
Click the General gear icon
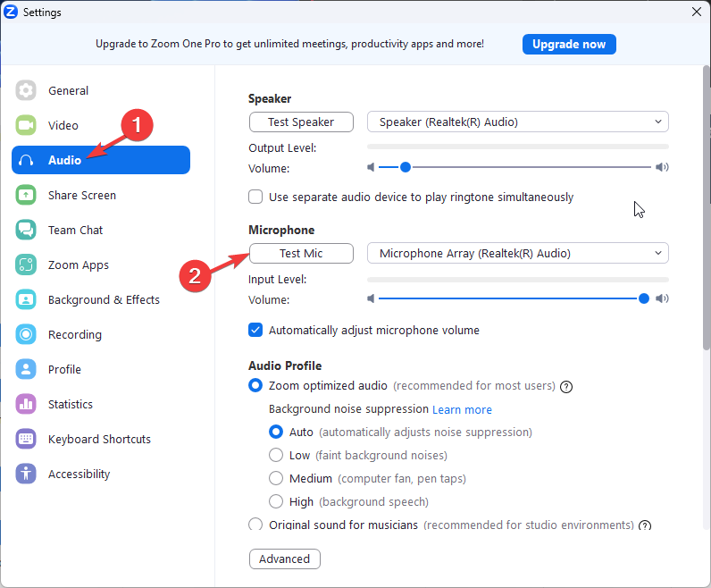click(26, 90)
